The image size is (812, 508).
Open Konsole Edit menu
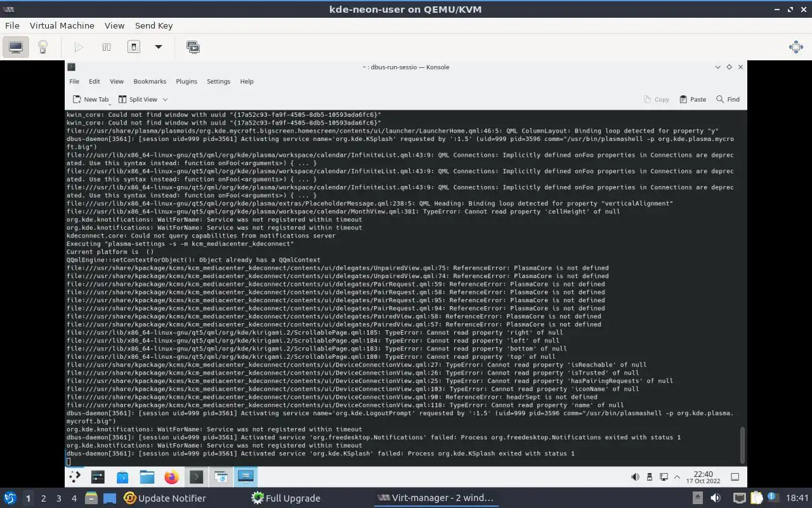pos(95,81)
